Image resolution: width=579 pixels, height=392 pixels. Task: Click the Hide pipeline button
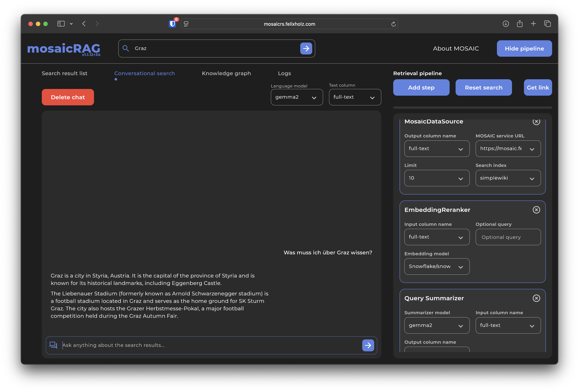(x=524, y=49)
